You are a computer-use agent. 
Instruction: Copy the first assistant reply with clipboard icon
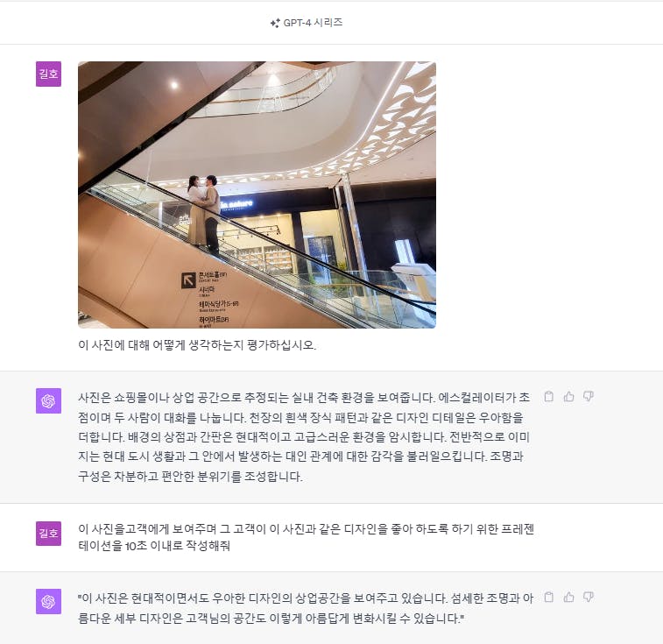click(x=549, y=396)
